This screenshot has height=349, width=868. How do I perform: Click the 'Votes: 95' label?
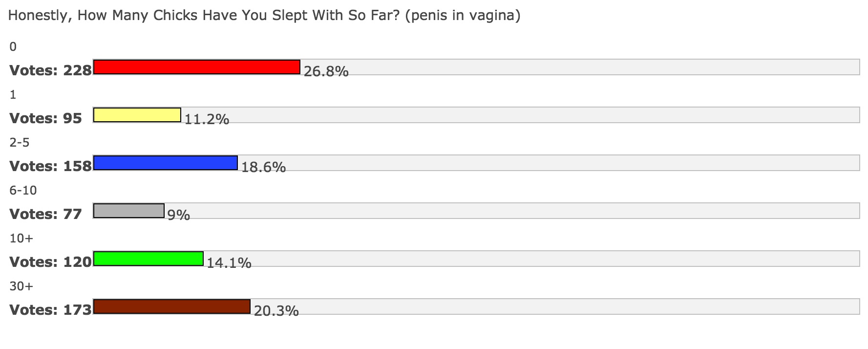click(46, 119)
